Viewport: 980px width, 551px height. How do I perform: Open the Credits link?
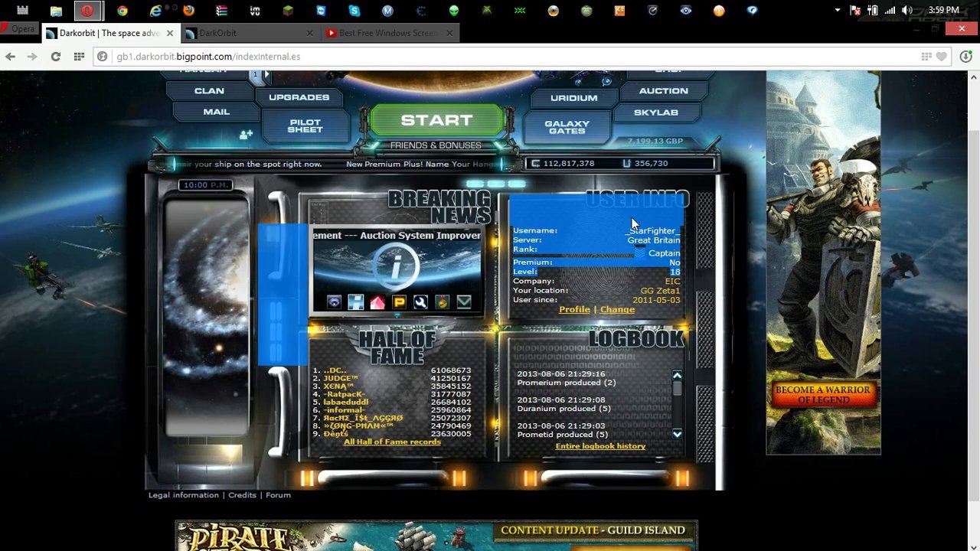(242, 495)
